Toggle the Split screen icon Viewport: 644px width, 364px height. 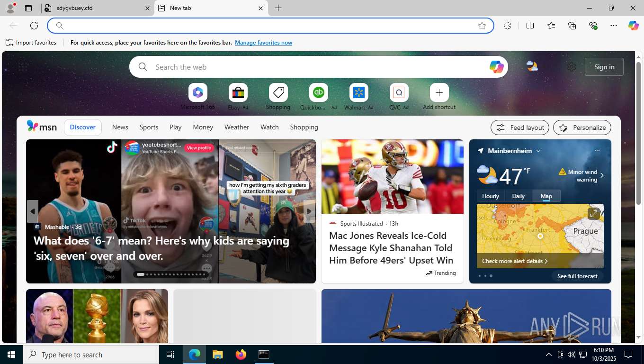(530, 26)
